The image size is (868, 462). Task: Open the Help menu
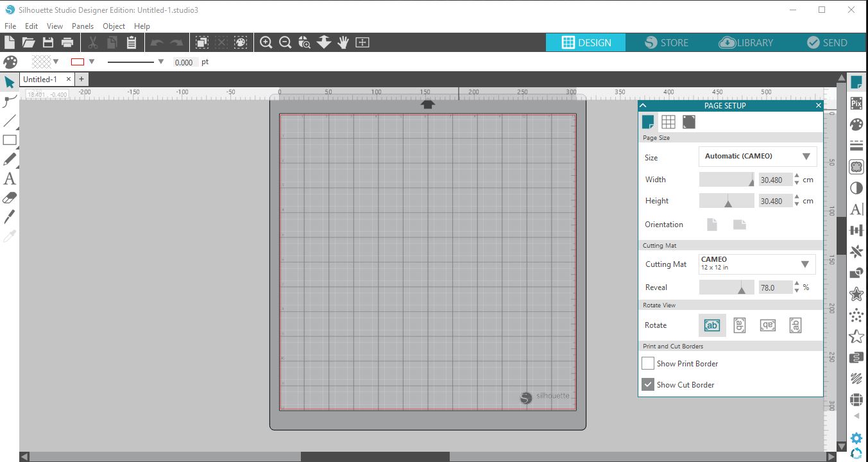coord(142,26)
